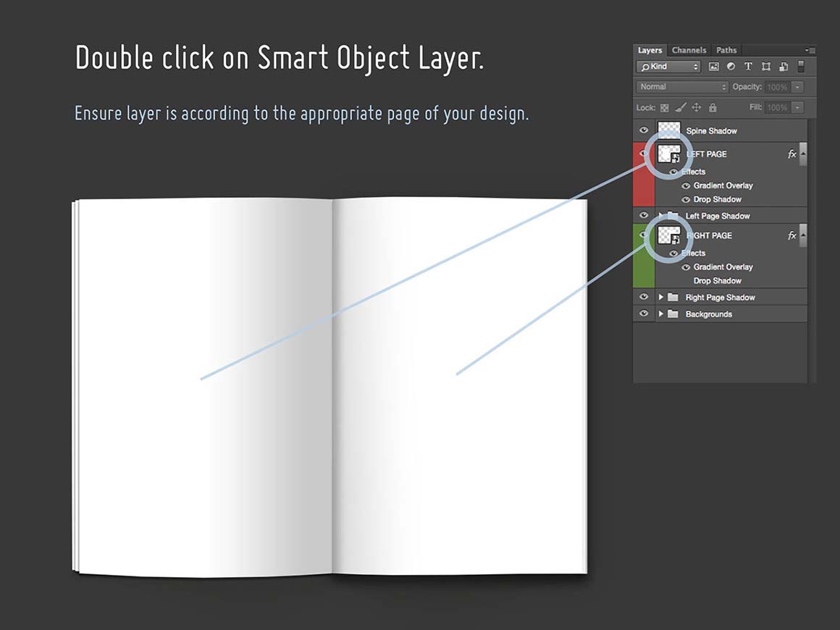
Task: Expand the Backgrounds folder
Action: coord(660,314)
